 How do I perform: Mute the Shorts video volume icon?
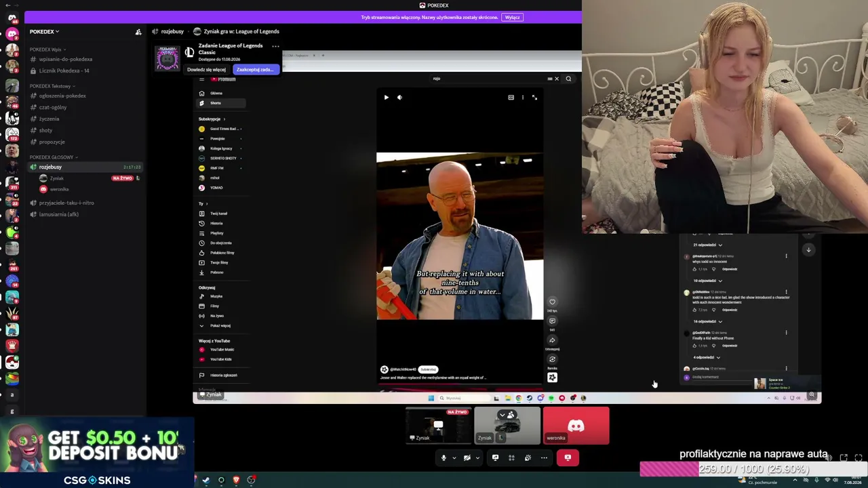399,98
